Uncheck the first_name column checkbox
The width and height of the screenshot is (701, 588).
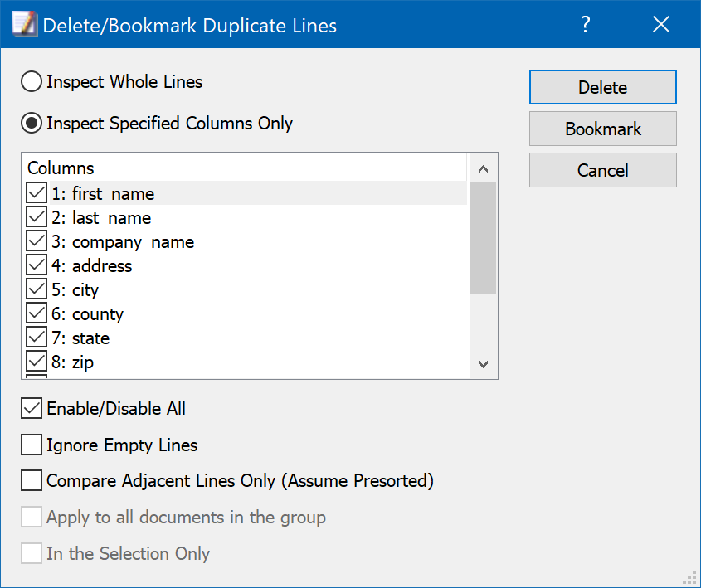(37, 193)
